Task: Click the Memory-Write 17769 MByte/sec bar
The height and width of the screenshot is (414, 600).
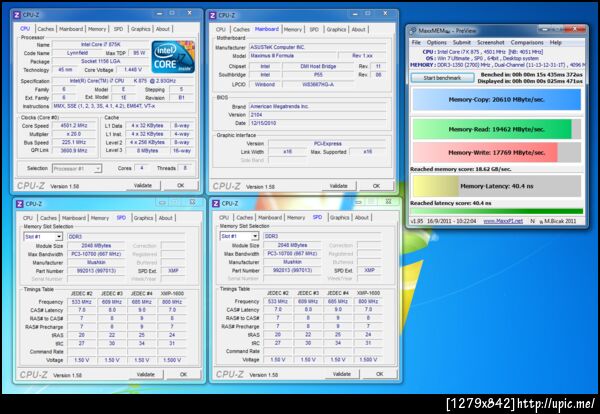Action: pos(497,153)
